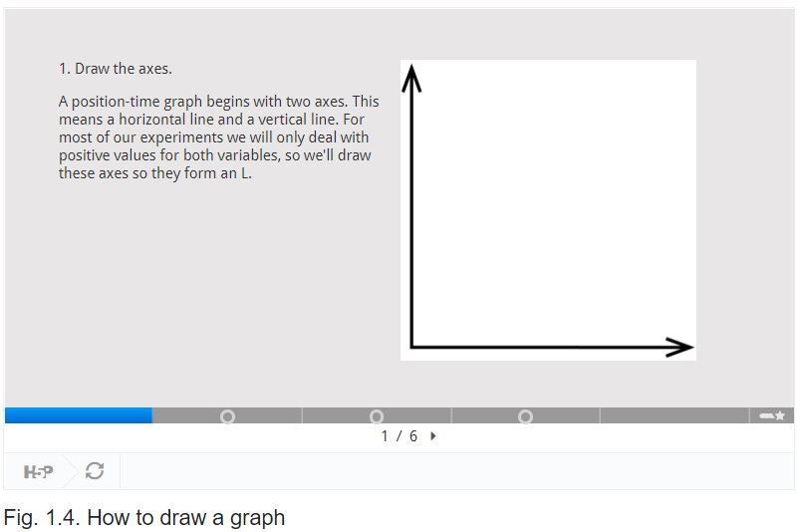Jump to slide three via its circle marker

click(x=377, y=416)
